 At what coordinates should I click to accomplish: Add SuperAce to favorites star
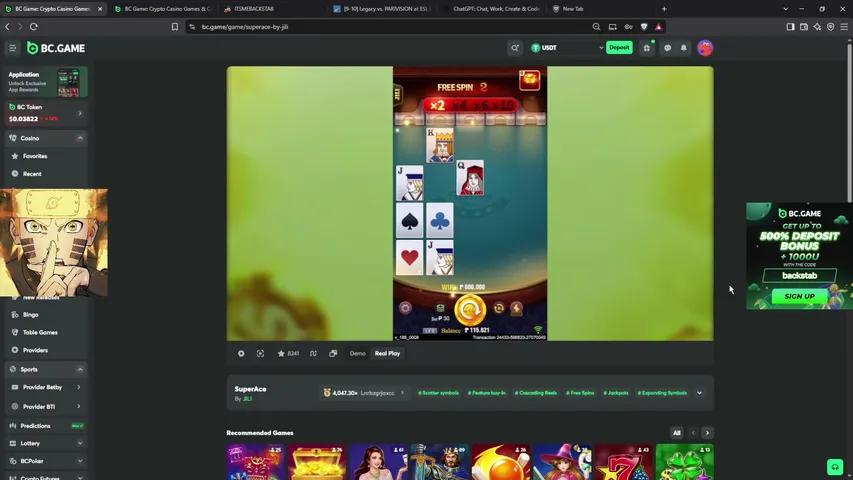tap(281, 353)
